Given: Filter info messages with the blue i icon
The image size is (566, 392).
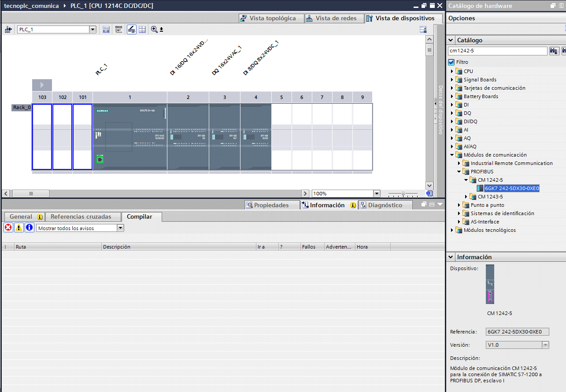Looking at the screenshot, I should pyautogui.click(x=30, y=227).
